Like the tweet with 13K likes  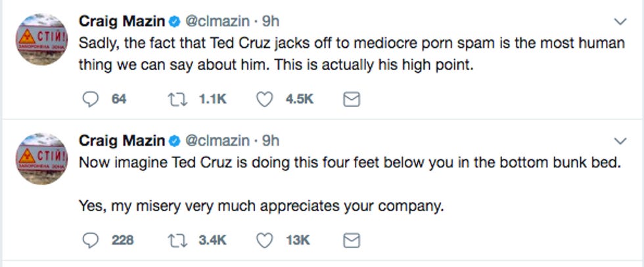tap(264, 241)
